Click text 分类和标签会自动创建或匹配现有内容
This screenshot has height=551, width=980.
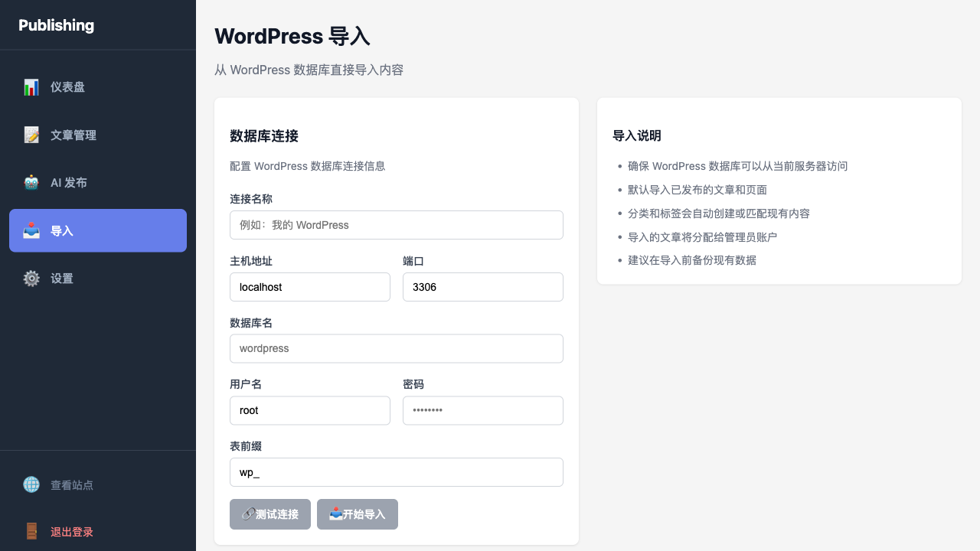tap(719, 214)
